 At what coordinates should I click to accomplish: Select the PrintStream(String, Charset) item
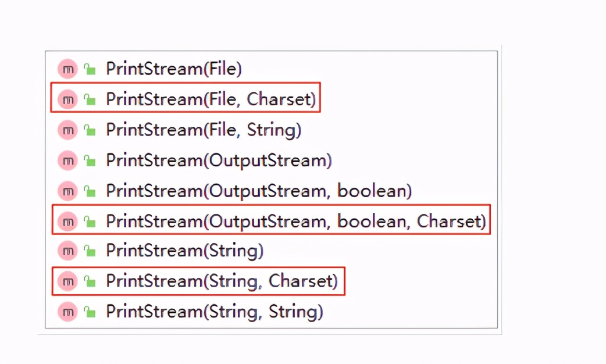pos(221,281)
